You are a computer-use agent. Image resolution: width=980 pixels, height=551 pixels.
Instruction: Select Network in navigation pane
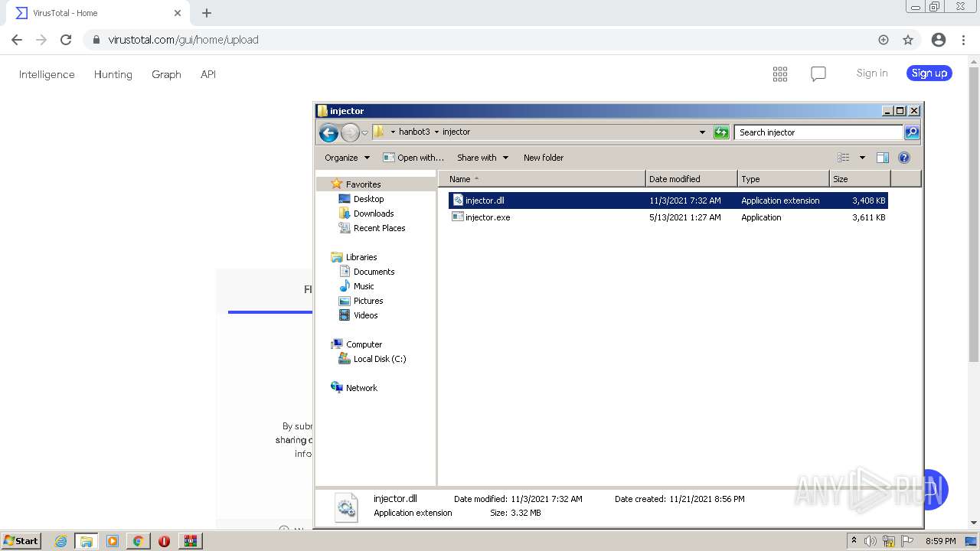tap(361, 388)
